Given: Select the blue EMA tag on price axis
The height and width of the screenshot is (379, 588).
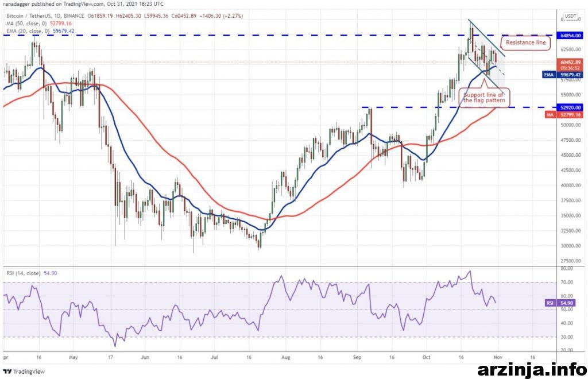Looking at the screenshot, I should tap(548, 74).
